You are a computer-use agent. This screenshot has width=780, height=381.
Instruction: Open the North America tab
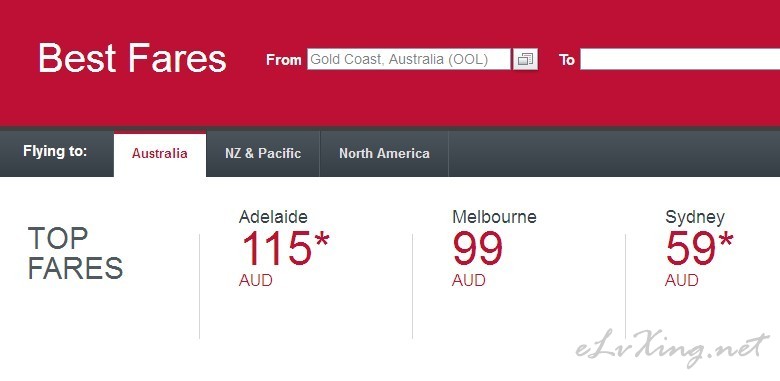tap(384, 154)
